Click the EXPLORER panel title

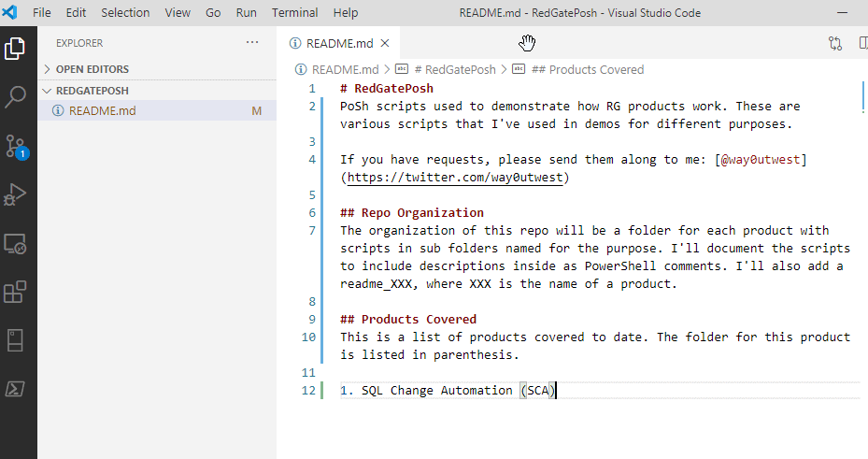tap(79, 43)
